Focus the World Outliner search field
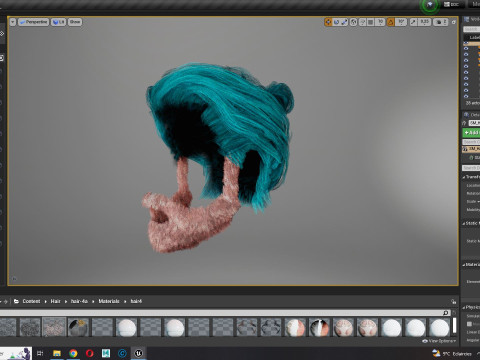This screenshot has height=360, width=480. [x=471, y=29]
